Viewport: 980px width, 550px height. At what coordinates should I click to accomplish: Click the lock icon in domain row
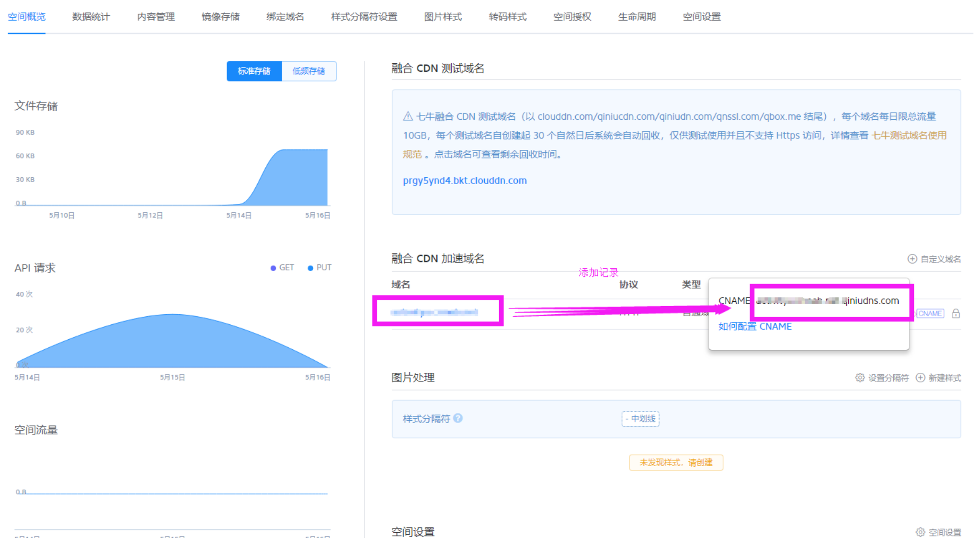956,313
